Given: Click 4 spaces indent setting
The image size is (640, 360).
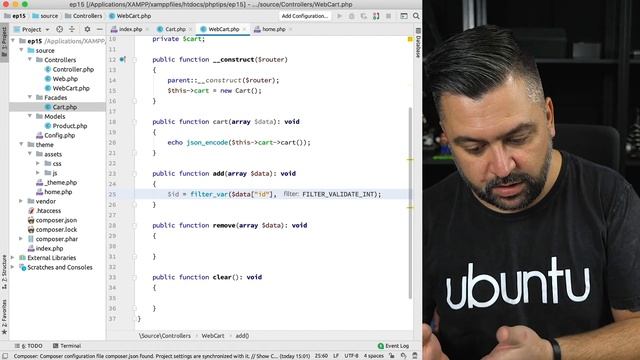Looking at the screenshot, I should pyautogui.click(x=373, y=356).
